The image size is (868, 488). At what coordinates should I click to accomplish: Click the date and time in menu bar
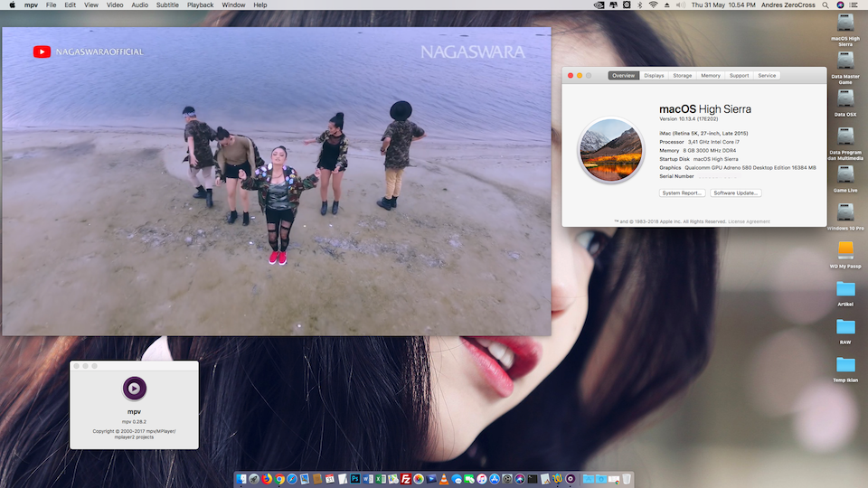[723, 5]
